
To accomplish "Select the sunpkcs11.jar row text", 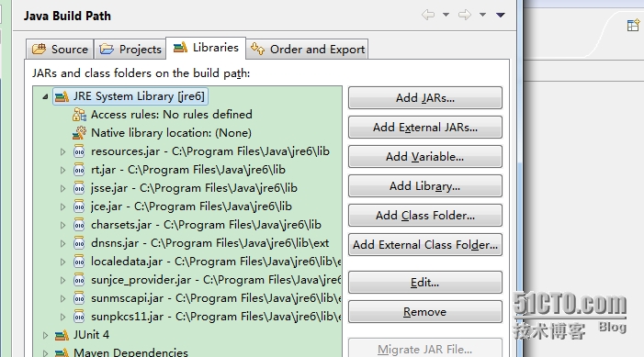I will [216, 317].
